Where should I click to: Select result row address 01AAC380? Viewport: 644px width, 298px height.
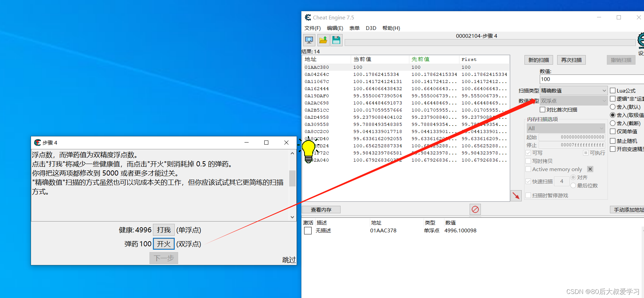(406, 67)
